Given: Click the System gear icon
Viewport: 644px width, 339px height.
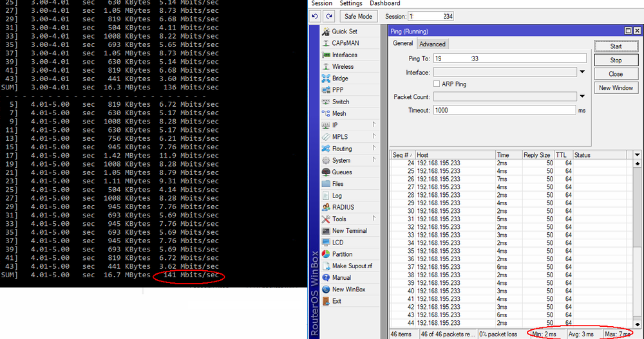Looking at the screenshot, I should [326, 160].
